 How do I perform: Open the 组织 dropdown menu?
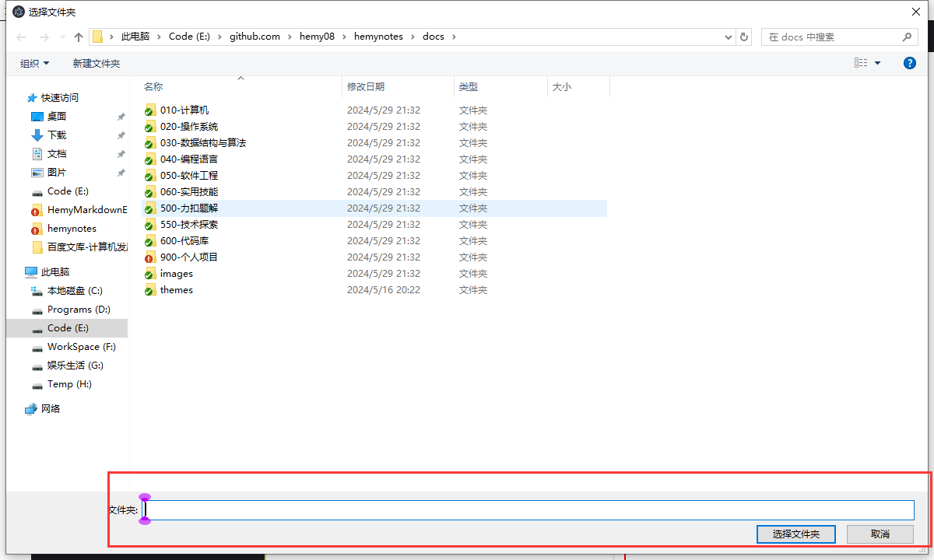point(34,63)
